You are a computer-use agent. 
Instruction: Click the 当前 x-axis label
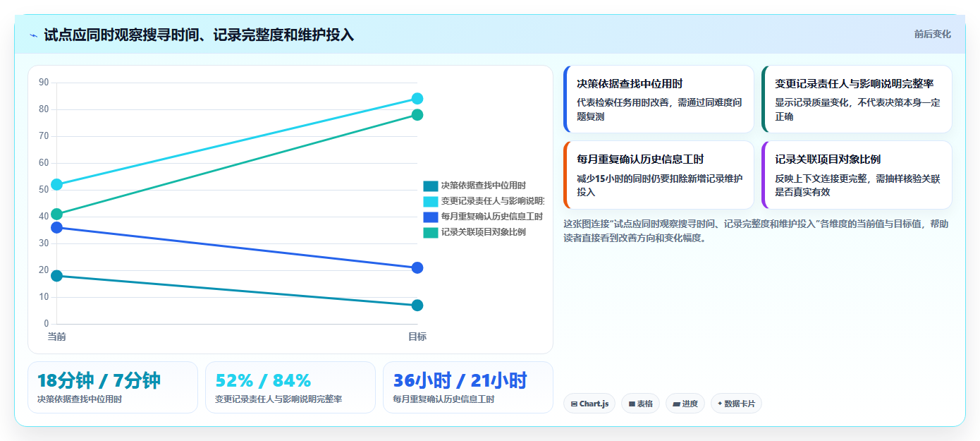pyautogui.click(x=57, y=337)
